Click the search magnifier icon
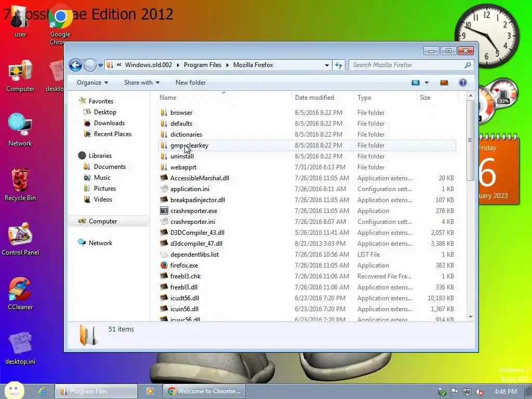 (x=468, y=65)
